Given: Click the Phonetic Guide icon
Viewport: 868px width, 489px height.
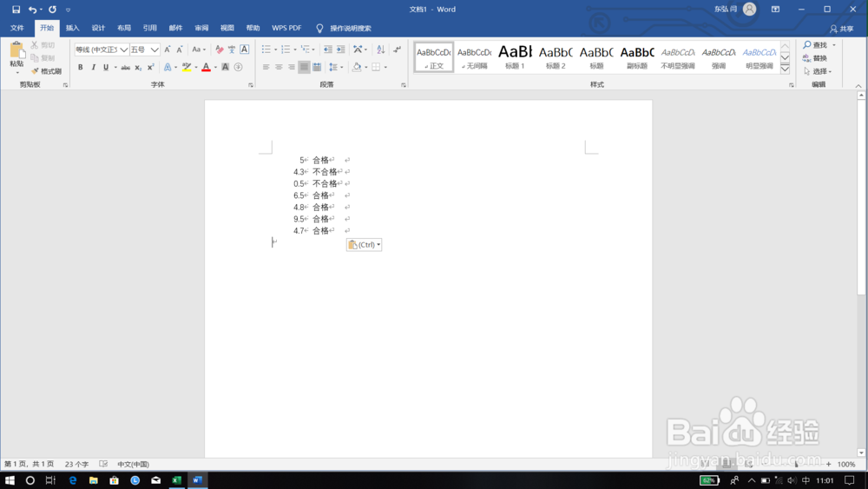Looking at the screenshot, I should point(232,50).
